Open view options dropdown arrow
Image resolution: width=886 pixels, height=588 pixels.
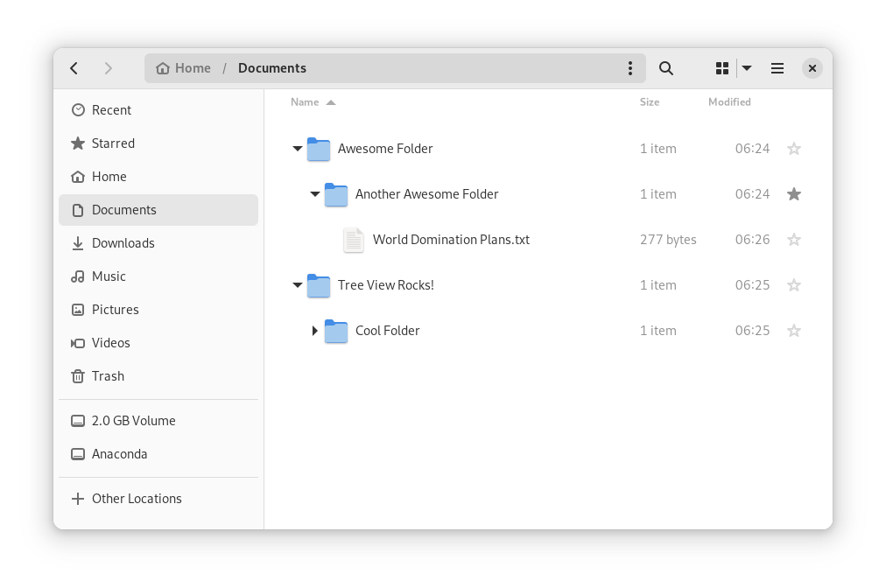747,68
